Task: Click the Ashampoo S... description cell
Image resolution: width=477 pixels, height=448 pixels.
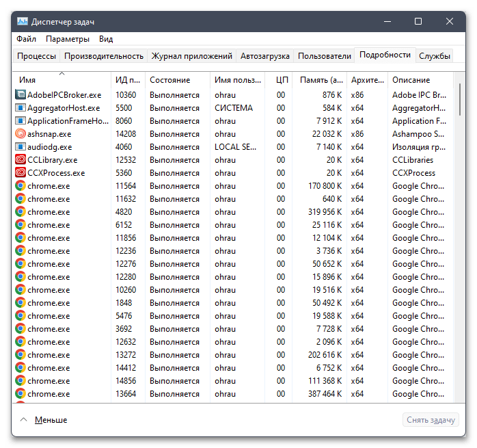Action: 418,134
